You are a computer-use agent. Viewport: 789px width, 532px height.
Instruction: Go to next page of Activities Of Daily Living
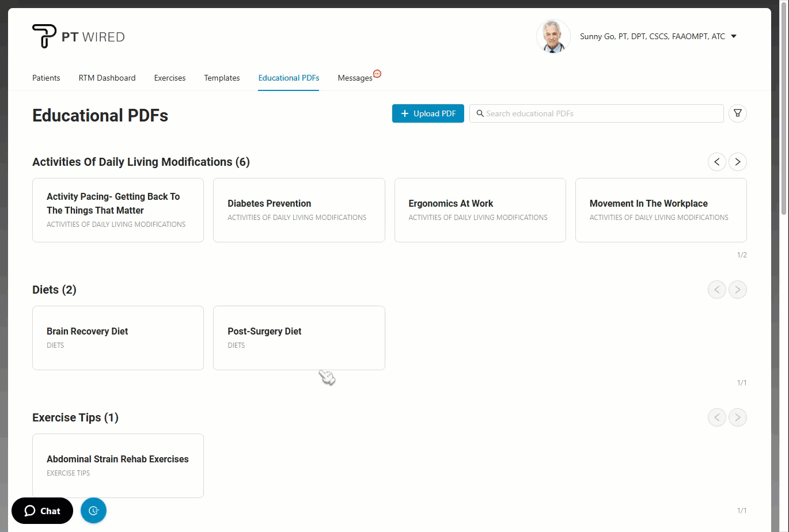[x=738, y=162]
